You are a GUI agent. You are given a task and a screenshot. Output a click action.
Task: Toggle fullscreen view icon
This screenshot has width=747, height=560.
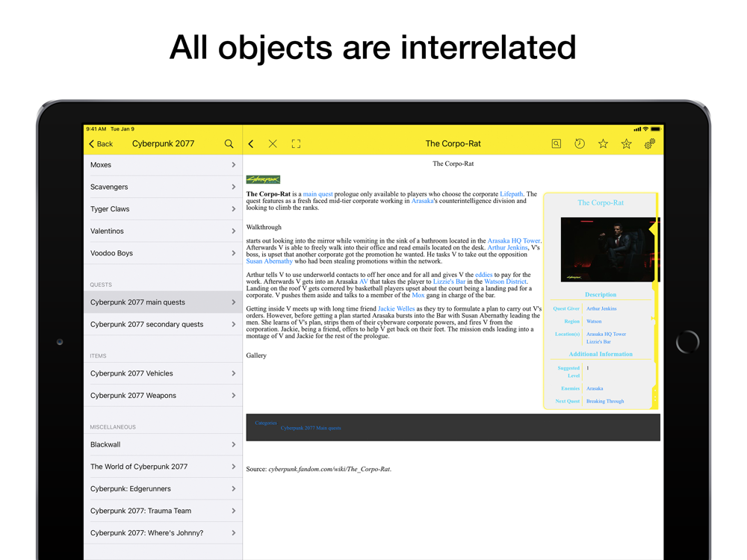(296, 144)
